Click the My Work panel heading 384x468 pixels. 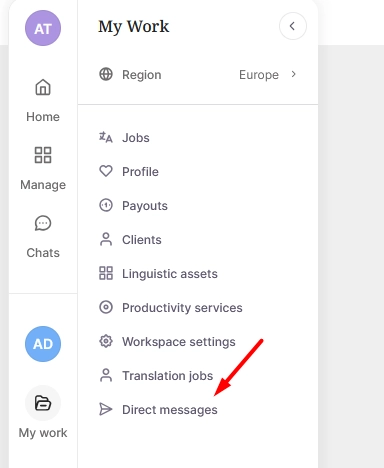(x=134, y=27)
